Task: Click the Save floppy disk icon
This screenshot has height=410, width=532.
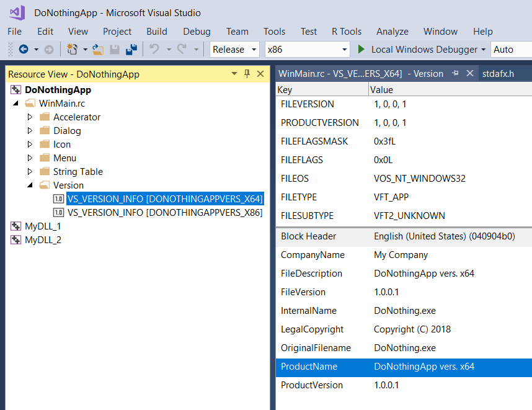Action: (x=115, y=50)
